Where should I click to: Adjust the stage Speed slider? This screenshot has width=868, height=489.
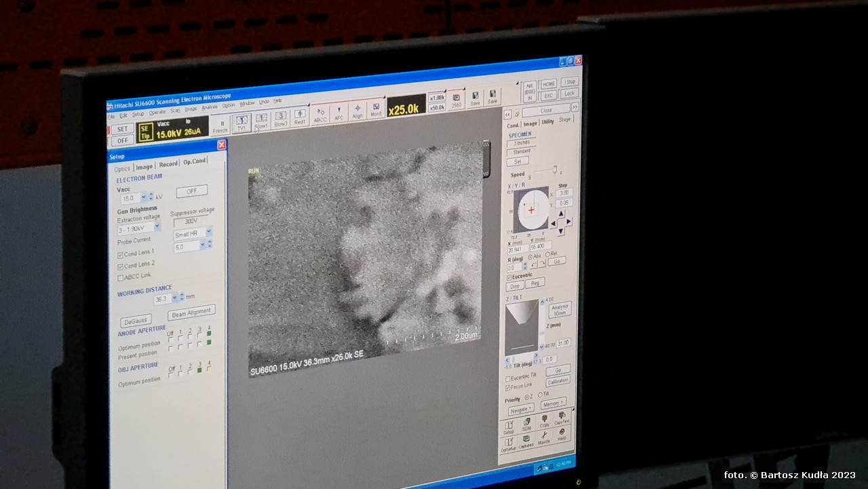click(x=554, y=170)
